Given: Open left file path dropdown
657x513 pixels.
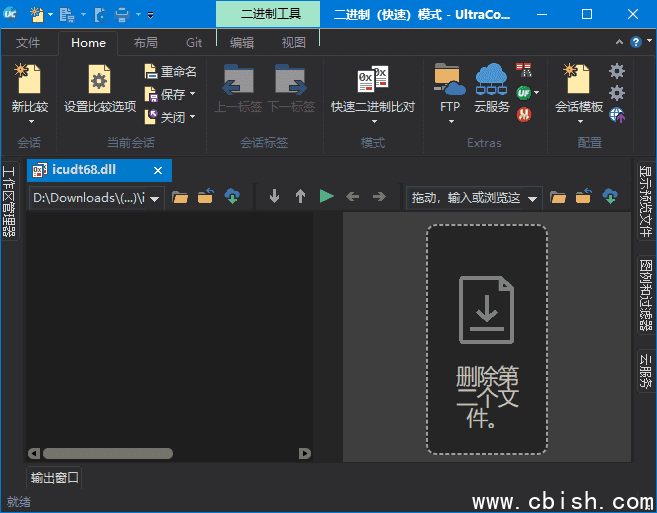Looking at the screenshot, I should tap(155, 198).
